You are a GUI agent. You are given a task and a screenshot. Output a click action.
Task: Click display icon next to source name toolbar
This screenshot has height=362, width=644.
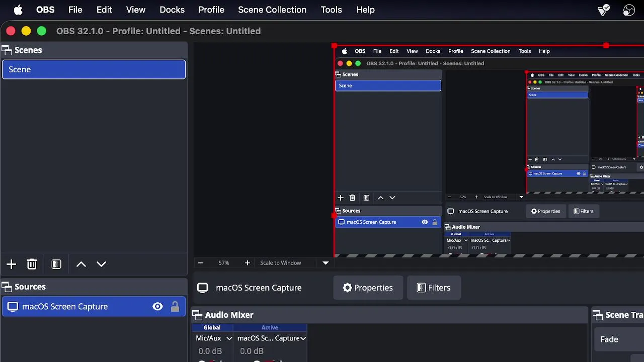point(203,288)
